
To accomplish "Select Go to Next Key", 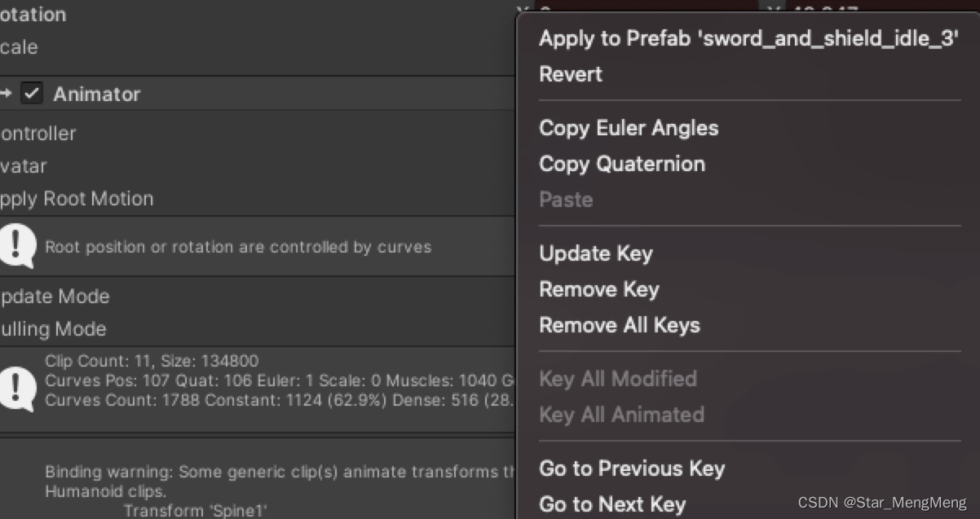I will click(612, 504).
